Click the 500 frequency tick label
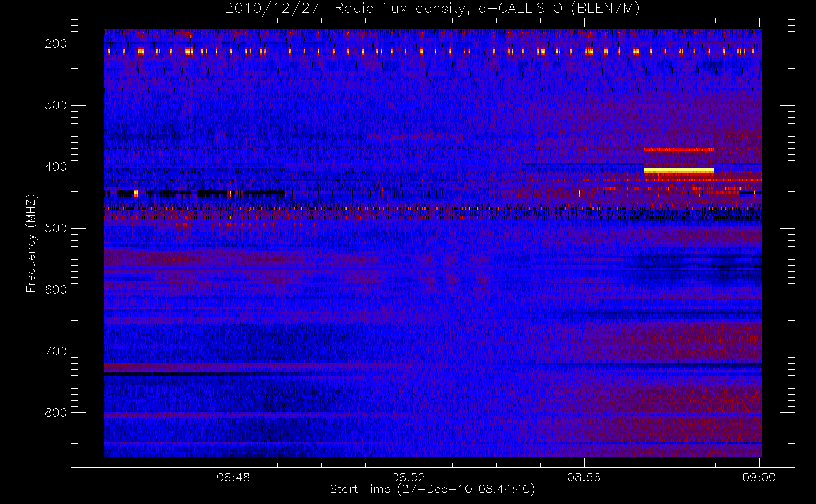This screenshot has width=816, height=504. (55, 228)
